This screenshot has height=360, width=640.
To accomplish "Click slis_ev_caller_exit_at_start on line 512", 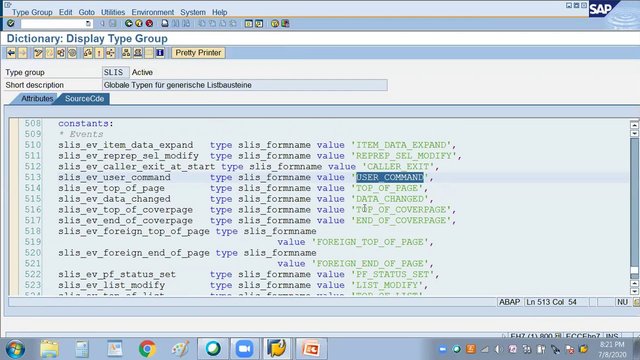I will tap(136, 167).
